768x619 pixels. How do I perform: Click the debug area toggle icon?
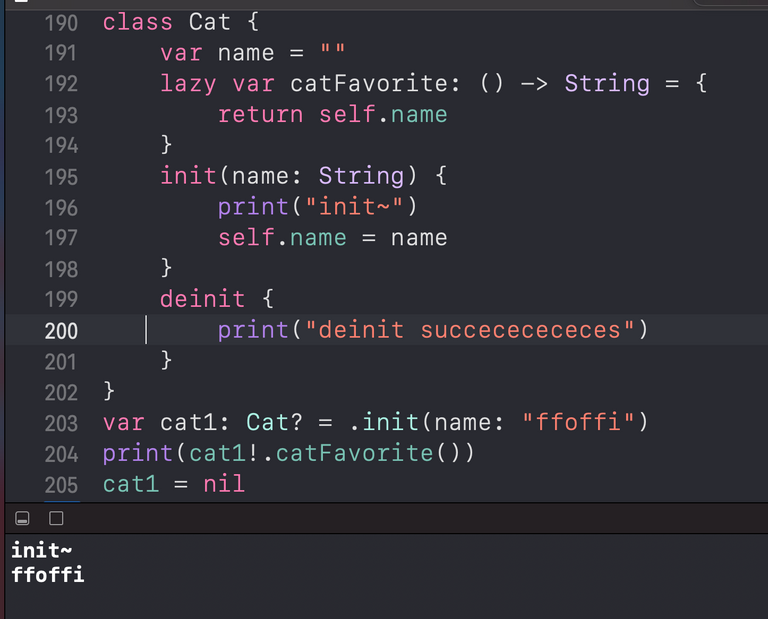point(22,518)
